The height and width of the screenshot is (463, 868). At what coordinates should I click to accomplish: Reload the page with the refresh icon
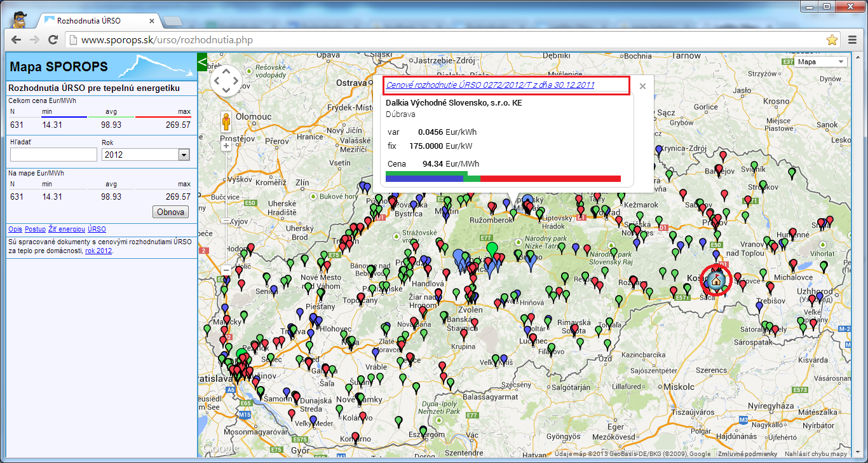(x=53, y=40)
